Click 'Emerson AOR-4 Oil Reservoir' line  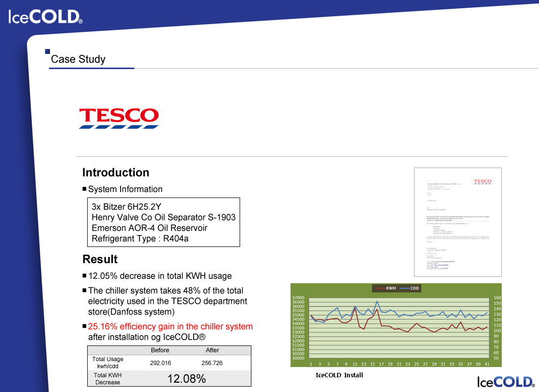[149, 228]
